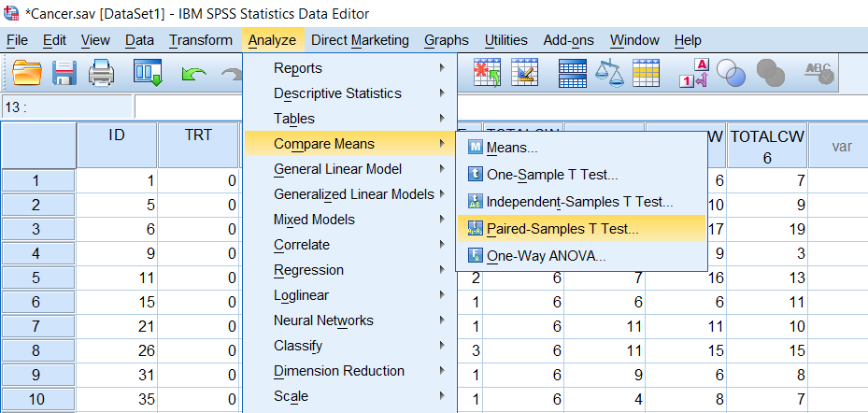This screenshot has height=413, width=868.
Task: Expand the Reports submenu arrow
Action: (x=442, y=67)
